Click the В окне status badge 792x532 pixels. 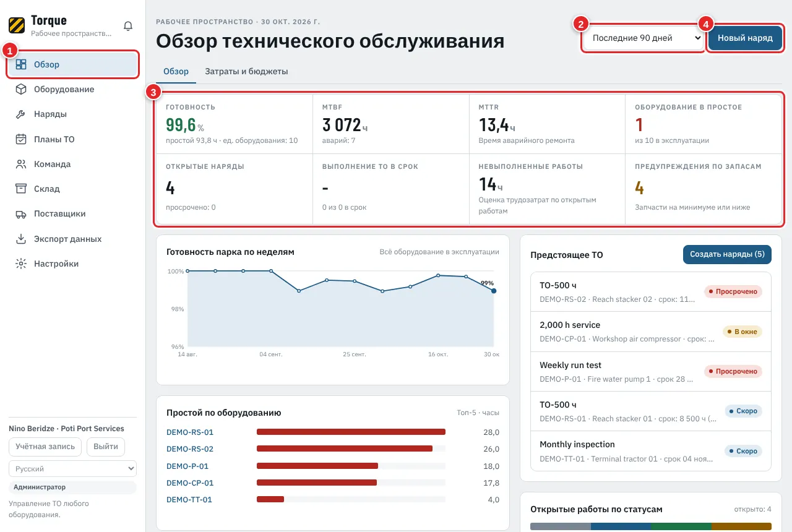(x=742, y=332)
